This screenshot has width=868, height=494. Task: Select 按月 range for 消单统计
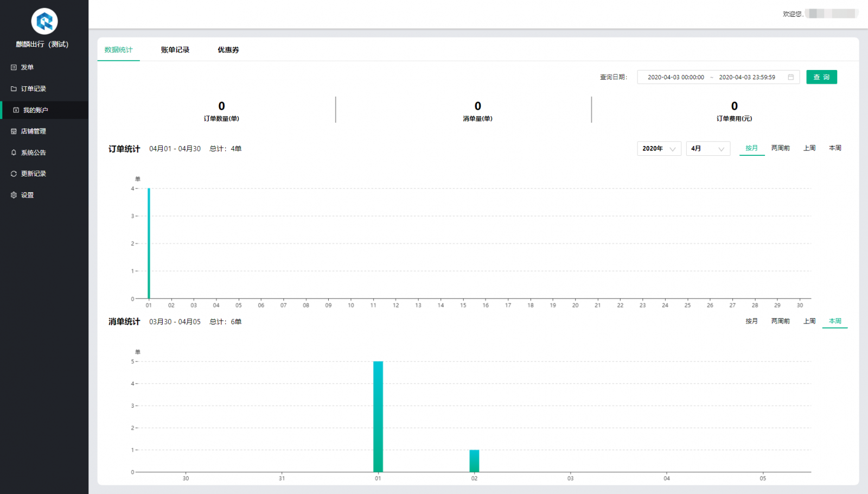pos(751,321)
